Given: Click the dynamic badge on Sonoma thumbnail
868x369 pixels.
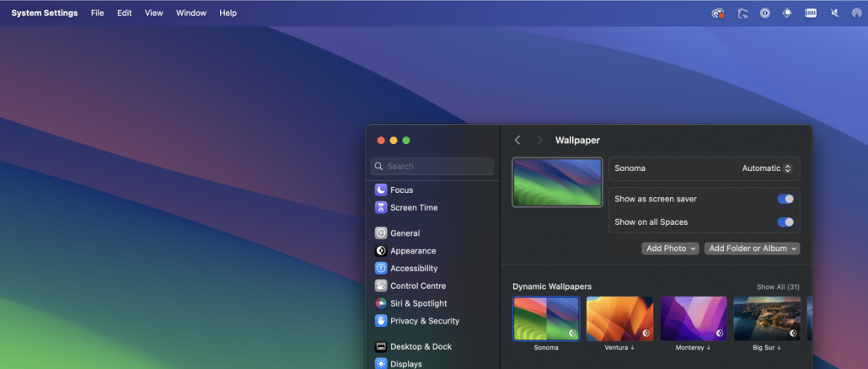Looking at the screenshot, I should pos(572,333).
